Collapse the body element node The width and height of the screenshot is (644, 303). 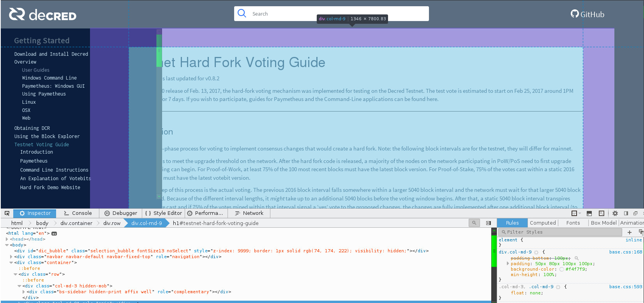tap(7, 245)
